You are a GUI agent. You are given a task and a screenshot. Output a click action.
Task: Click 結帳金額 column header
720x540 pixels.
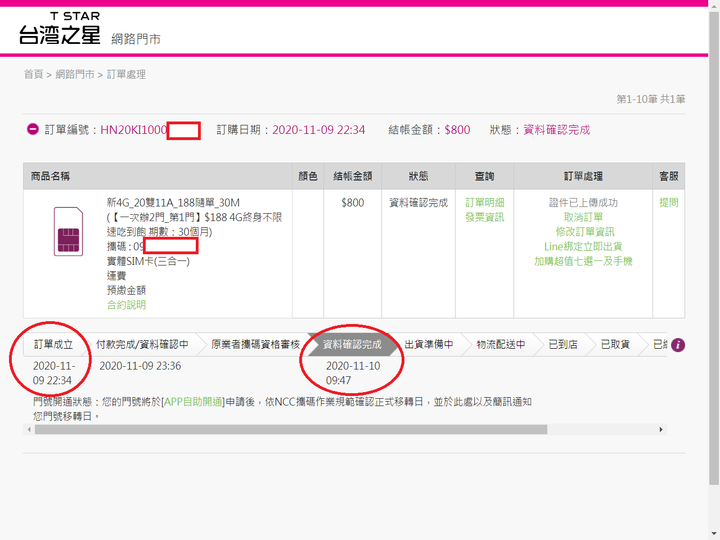coord(353,176)
